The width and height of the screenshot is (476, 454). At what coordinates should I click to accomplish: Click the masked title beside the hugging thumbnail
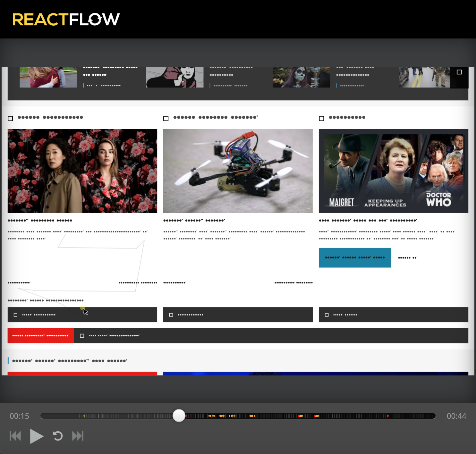110,71
